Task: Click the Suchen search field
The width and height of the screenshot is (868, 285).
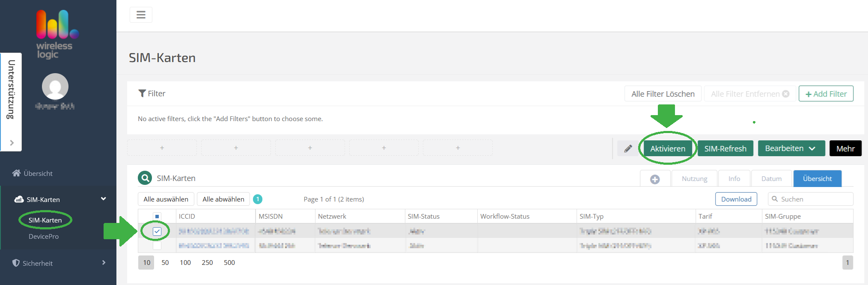Action: [813, 199]
